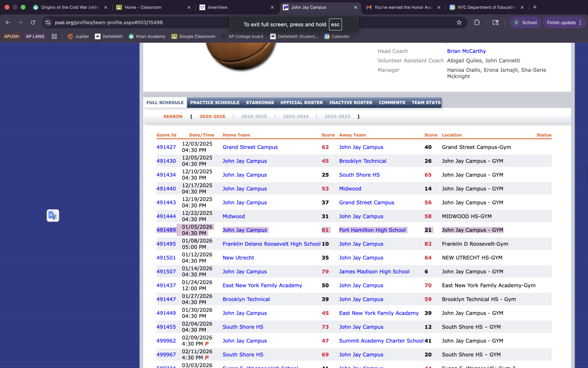Viewport: 588px width, 368px height.
Task: Click the Location text MIDWOOD HS-GYM
Action: point(467,216)
